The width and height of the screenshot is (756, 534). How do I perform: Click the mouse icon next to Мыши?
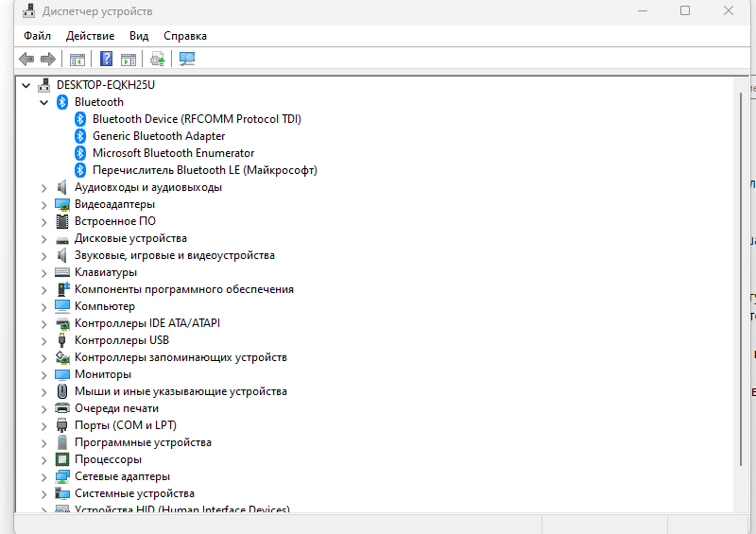(x=62, y=391)
